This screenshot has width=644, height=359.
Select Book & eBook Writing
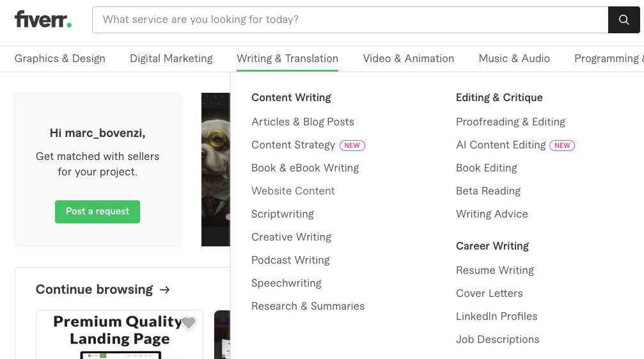click(305, 168)
